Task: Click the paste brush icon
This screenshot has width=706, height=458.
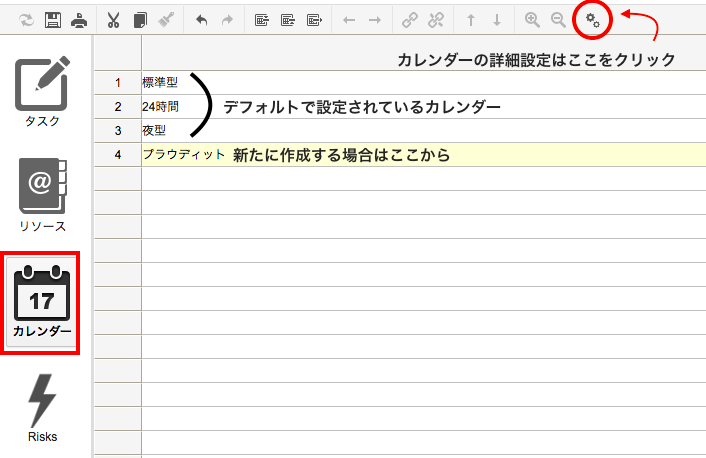Action: pos(166,20)
